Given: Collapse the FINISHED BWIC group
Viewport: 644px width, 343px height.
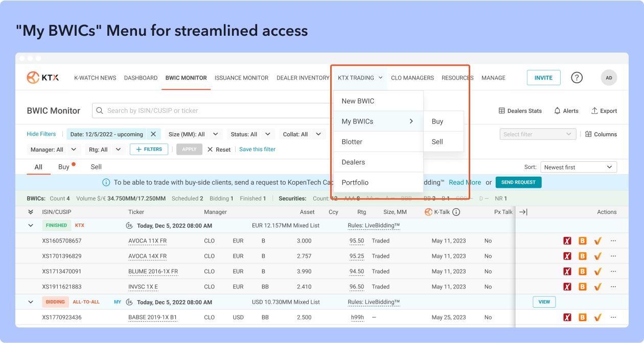Looking at the screenshot, I should pos(31,226).
